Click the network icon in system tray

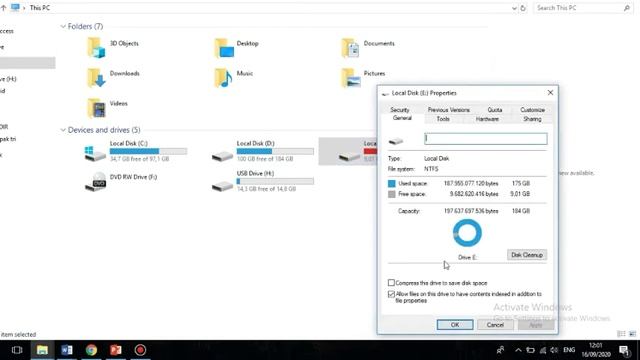pyautogui.click(x=542, y=350)
